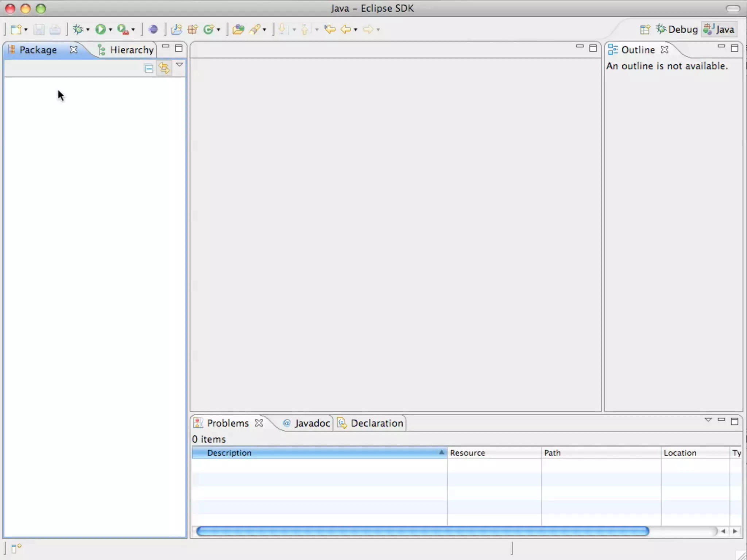The image size is (747, 560).
Task: Click the window toolbar toggle pill button
Action: 733,8
